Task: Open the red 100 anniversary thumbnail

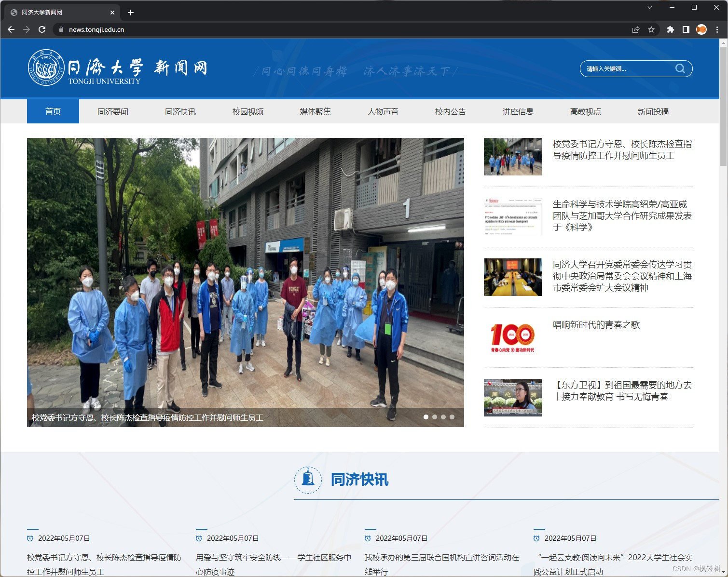Action: pyautogui.click(x=513, y=337)
